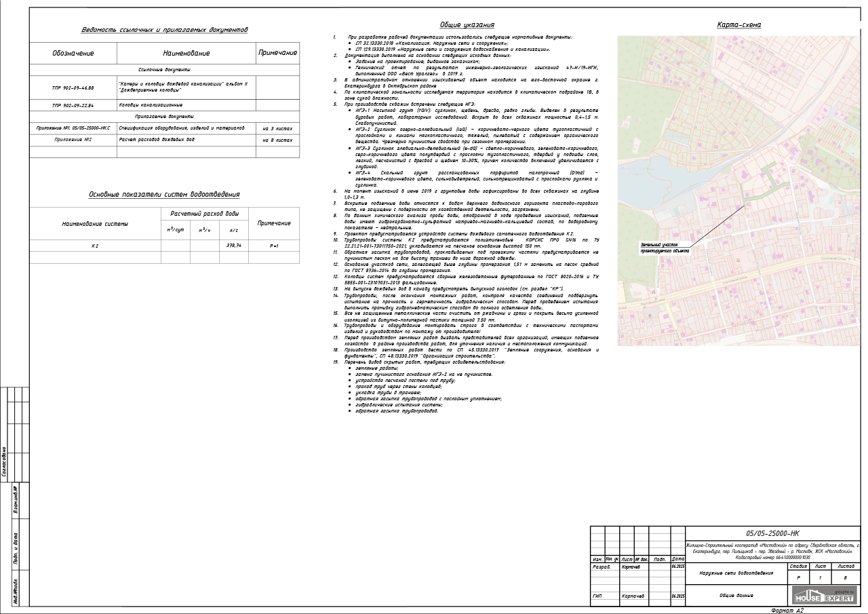Select the 'Приложение №2' row cell
This screenshot has height=614, width=868.
(x=73, y=140)
